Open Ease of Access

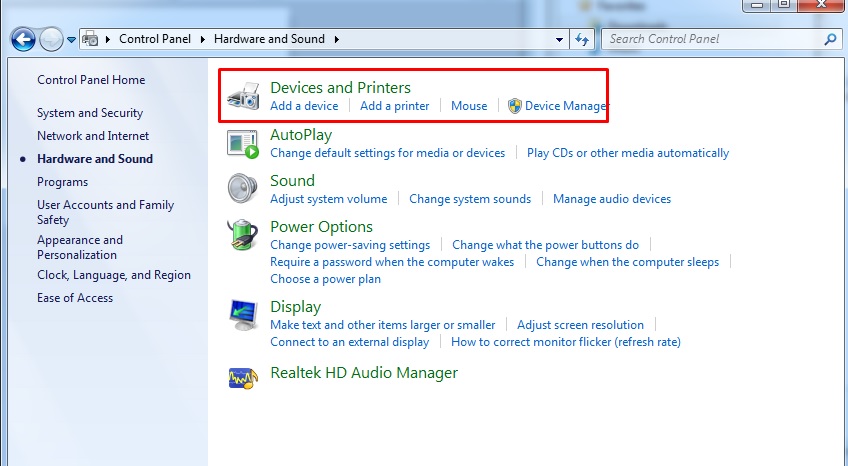coord(75,298)
